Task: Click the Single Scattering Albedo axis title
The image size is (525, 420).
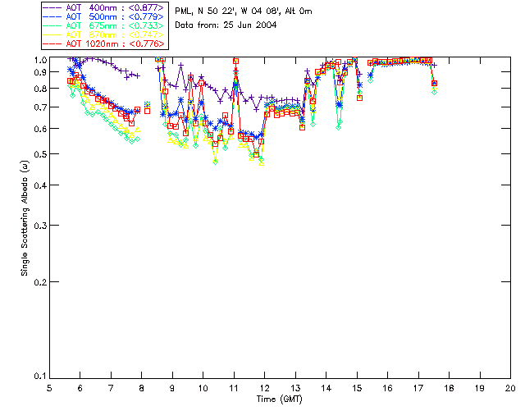Action: click(x=25, y=218)
